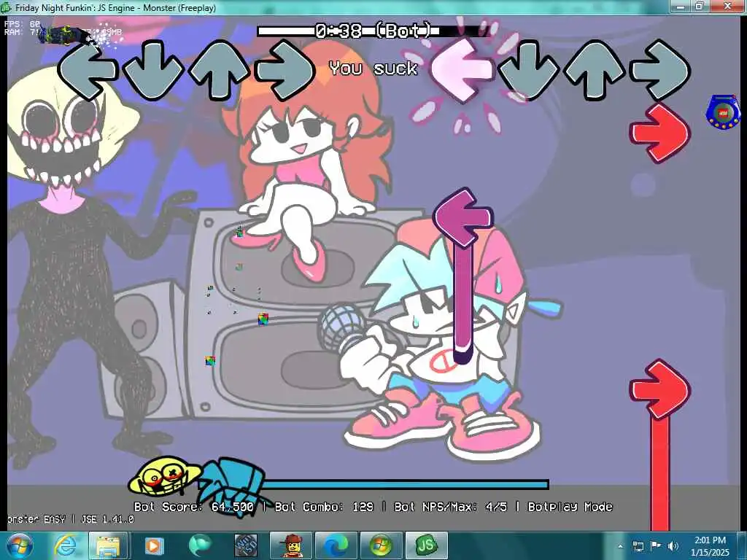Click the "FPS: 60" counter
The image size is (747, 560).
23,23
